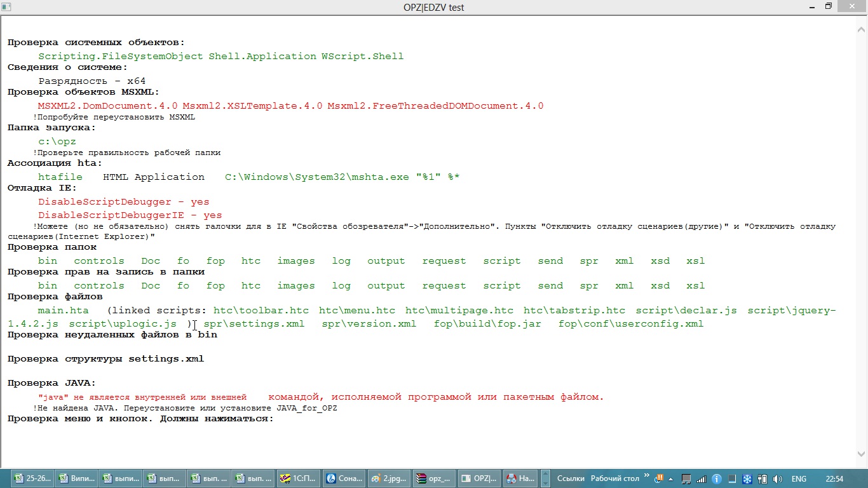Image resolution: width=868 pixels, height=488 pixels.
Task: Switch to the Сона… taskbar window
Action: tap(344, 478)
